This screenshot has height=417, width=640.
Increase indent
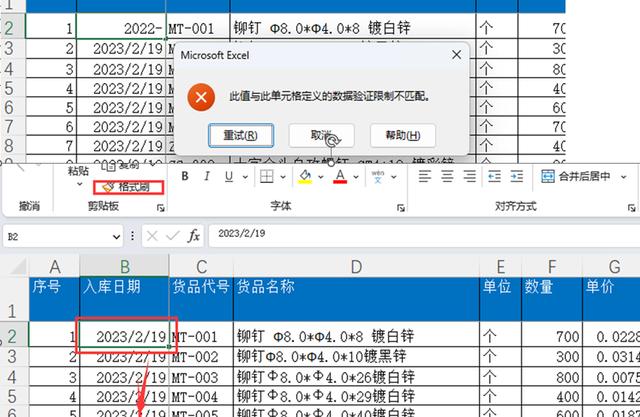click(517, 176)
